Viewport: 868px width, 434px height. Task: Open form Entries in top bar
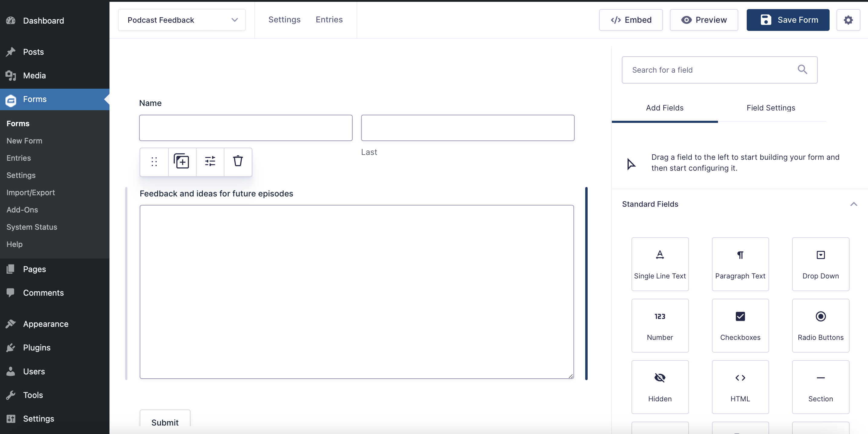tap(329, 20)
